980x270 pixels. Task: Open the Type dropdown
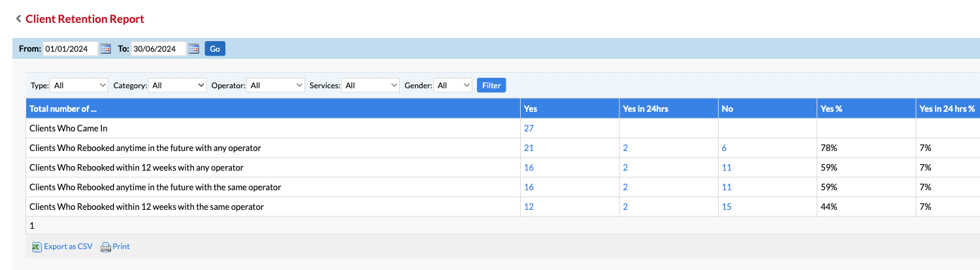[80, 85]
